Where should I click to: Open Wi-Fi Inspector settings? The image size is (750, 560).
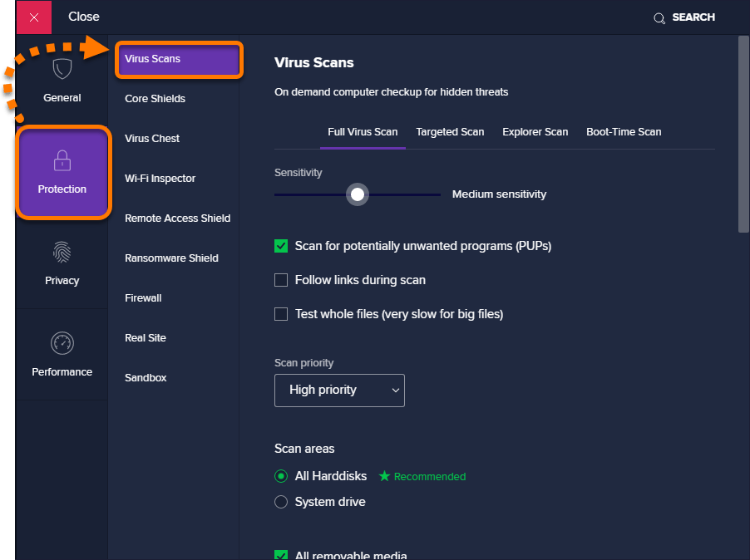pyautogui.click(x=160, y=179)
